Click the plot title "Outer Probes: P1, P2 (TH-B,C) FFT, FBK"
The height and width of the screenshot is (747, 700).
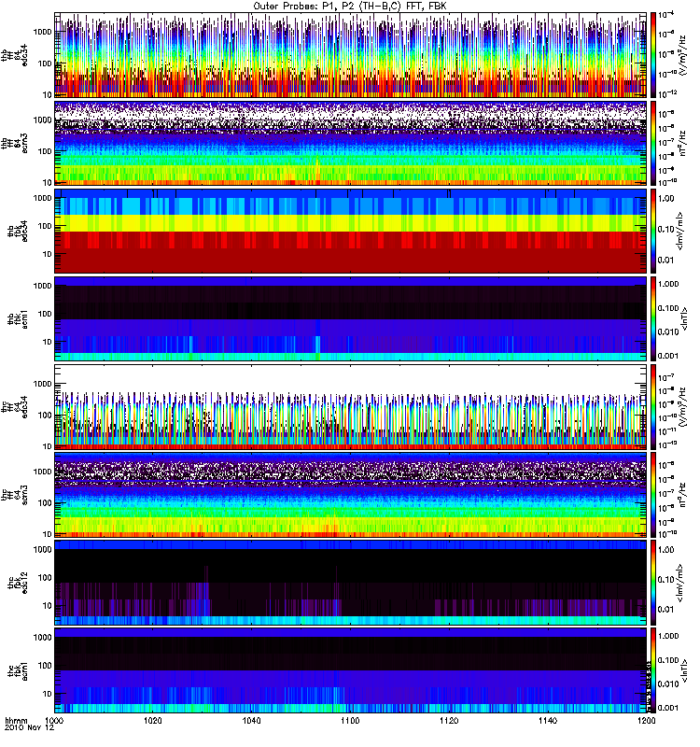tap(350, 7)
